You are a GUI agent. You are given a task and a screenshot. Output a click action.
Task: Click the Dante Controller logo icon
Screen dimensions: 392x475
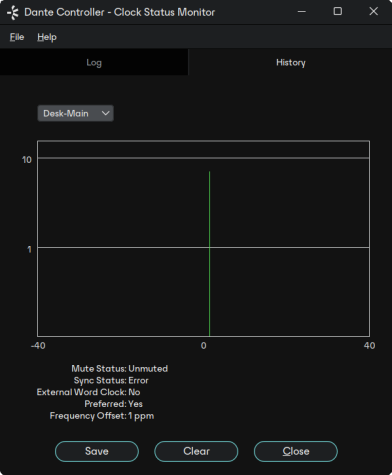[x=13, y=12]
